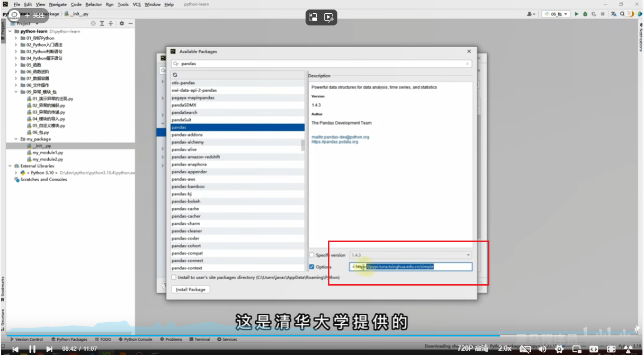Viewport: 644px width, 355px height.
Task: Expand the Python 3.10 interpreter node
Action: 16,173
